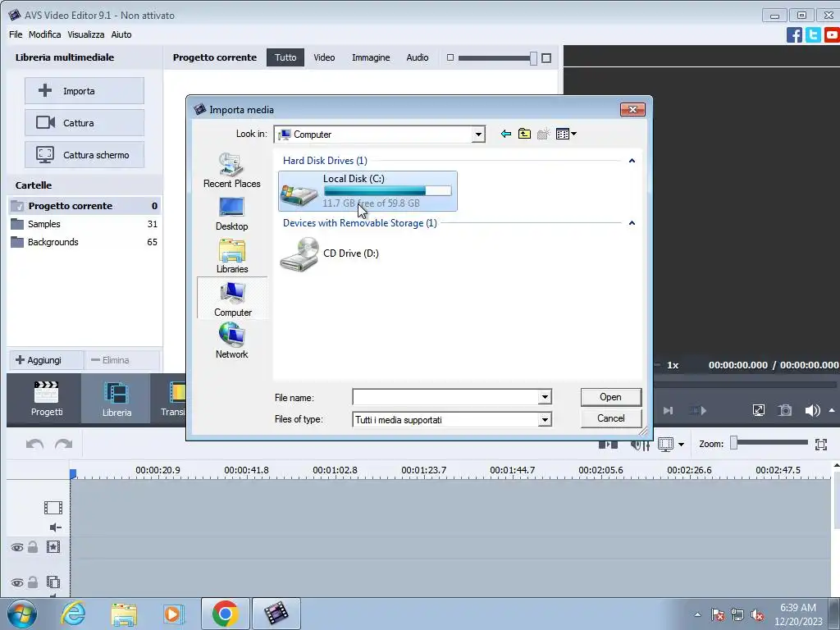Toggle preview volume speaker
The height and width of the screenshot is (630, 840).
812,410
